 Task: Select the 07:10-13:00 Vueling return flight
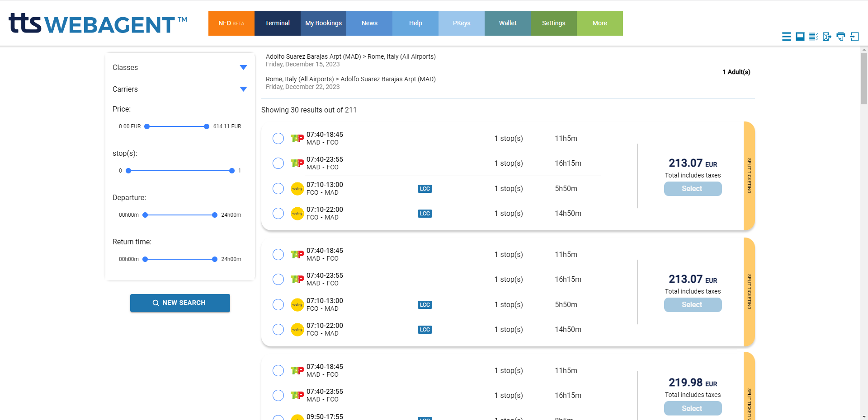(x=278, y=188)
